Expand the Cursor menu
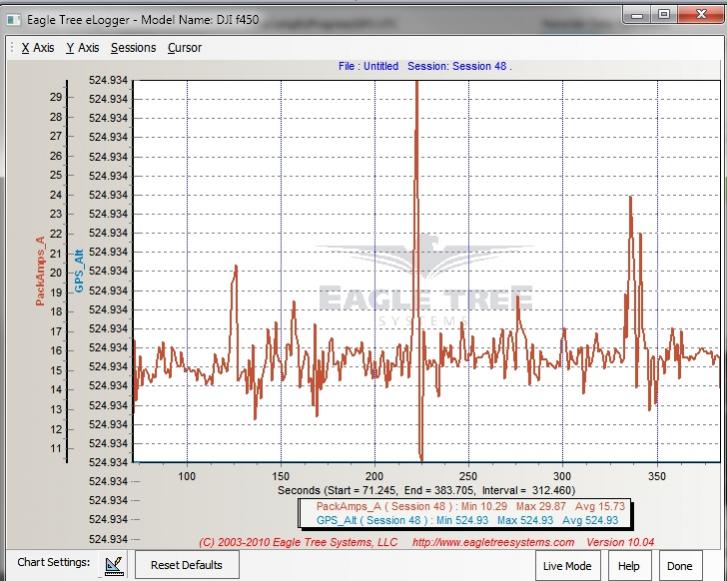The height and width of the screenshot is (581, 727). tap(184, 47)
